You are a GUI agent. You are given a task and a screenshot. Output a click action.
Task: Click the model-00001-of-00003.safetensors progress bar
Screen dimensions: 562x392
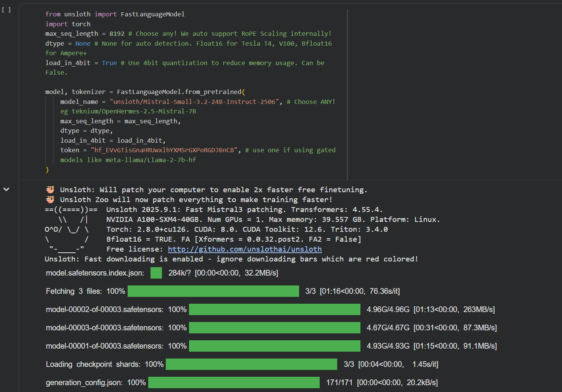(275, 346)
